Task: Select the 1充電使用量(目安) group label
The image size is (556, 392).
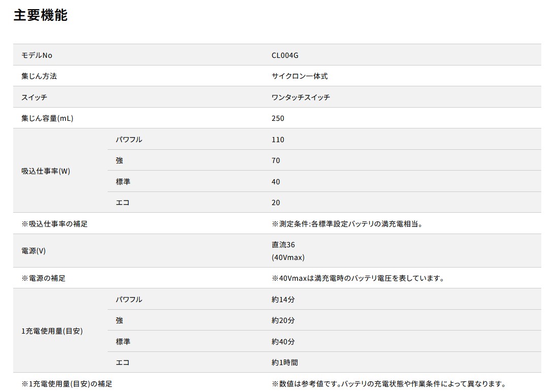Action: pos(52,331)
